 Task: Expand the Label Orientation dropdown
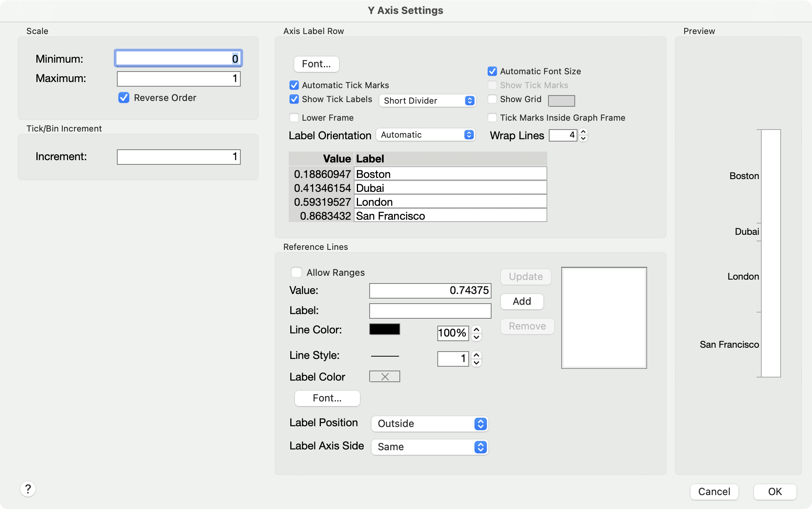[x=426, y=135]
